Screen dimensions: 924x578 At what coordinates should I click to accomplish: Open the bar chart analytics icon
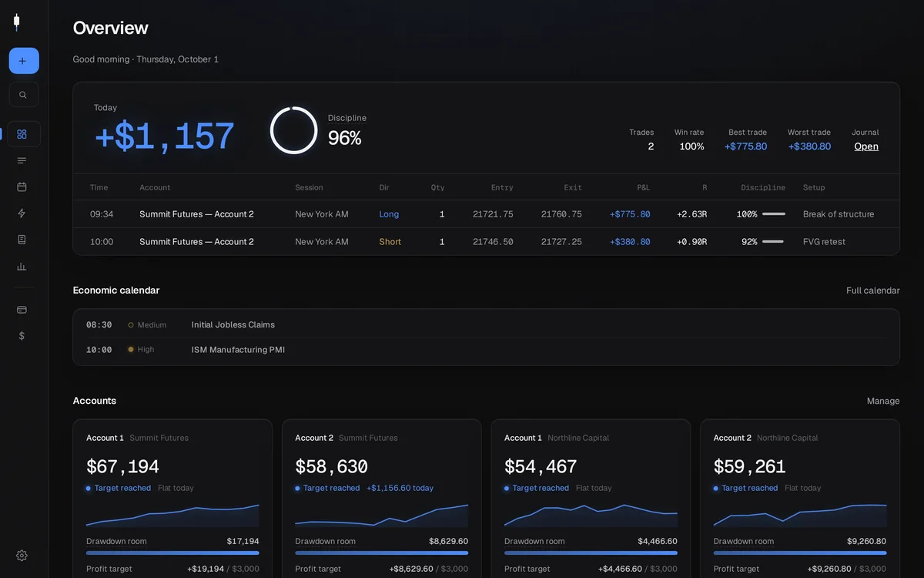[22, 267]
